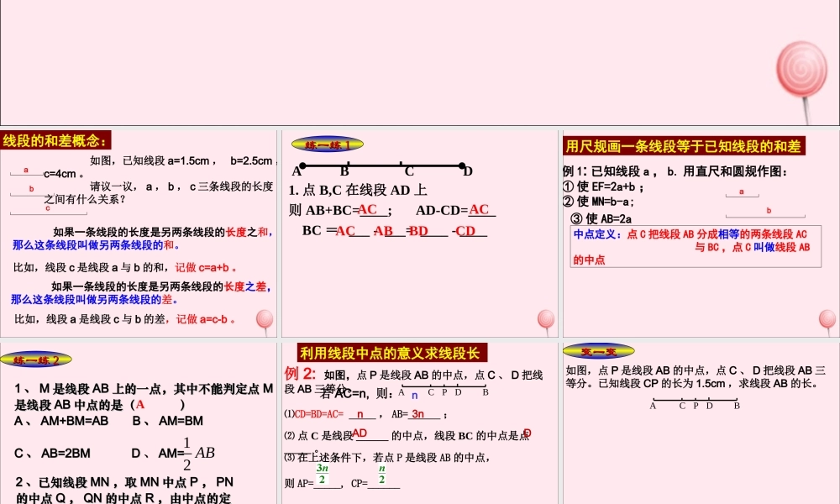Select segment a in the 尺规 slide
The image size is (840, 504).
pyautogui.click(x=742, y=193)
